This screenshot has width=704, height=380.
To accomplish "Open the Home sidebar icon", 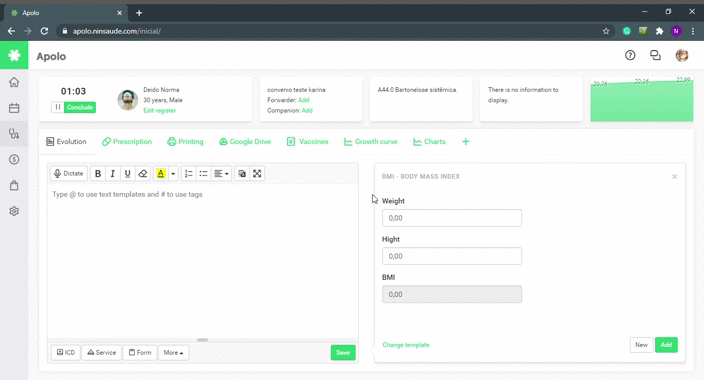I will (14, 82).
